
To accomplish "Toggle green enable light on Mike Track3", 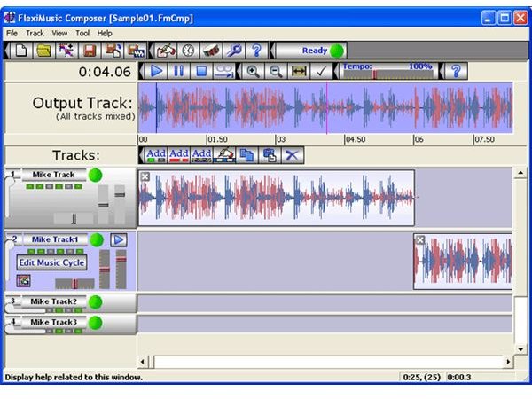I will pyautogui.click(x=96, y=323).
